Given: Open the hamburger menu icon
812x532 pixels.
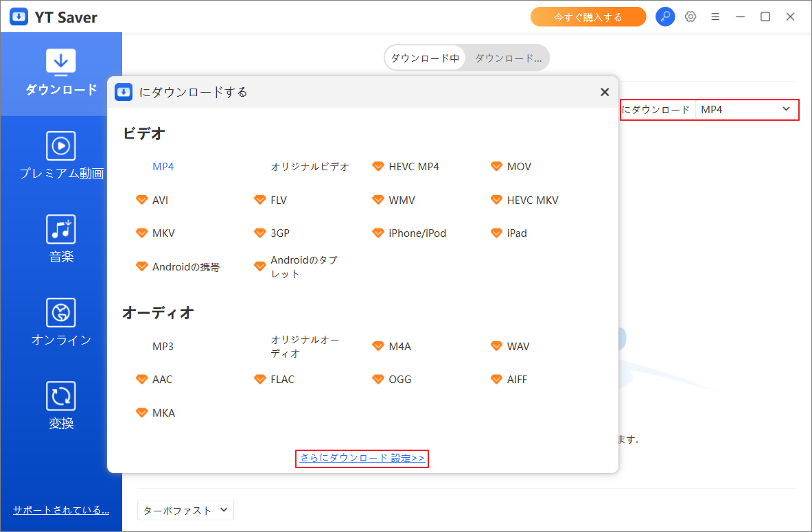Looking at the screenshot, I should [715, 16].
